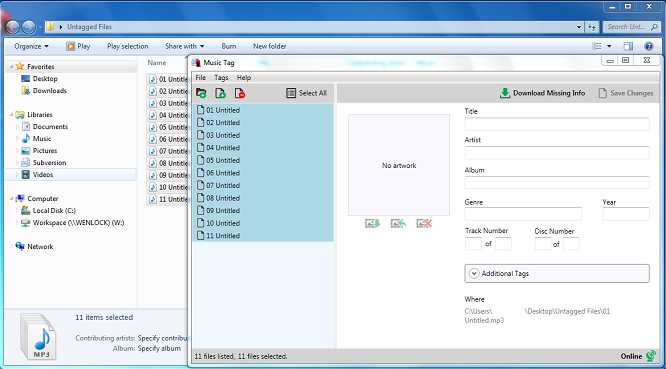
Task: Click the Disc Number total box
Action: point(571,244)
